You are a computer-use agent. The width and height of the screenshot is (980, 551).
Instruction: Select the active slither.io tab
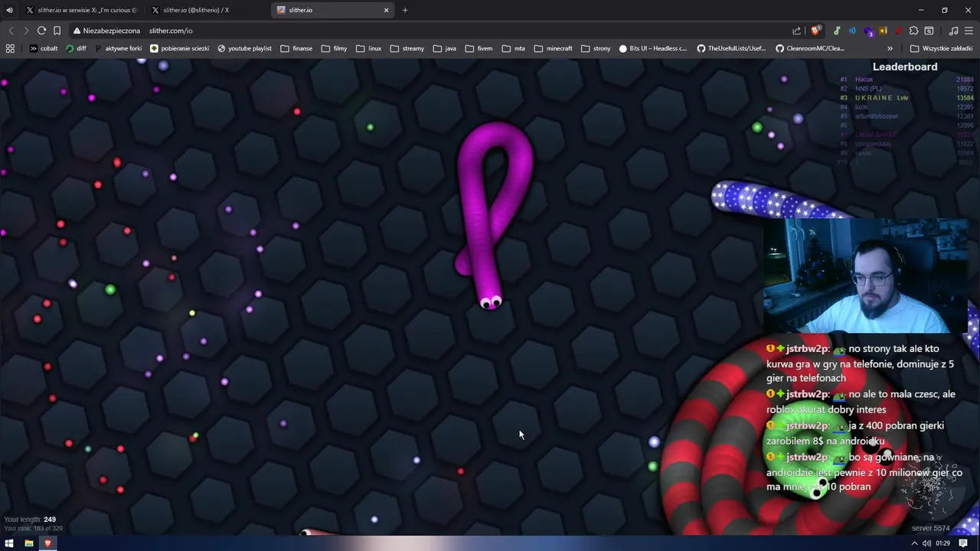pyautogui.click(x=333, y=10)
